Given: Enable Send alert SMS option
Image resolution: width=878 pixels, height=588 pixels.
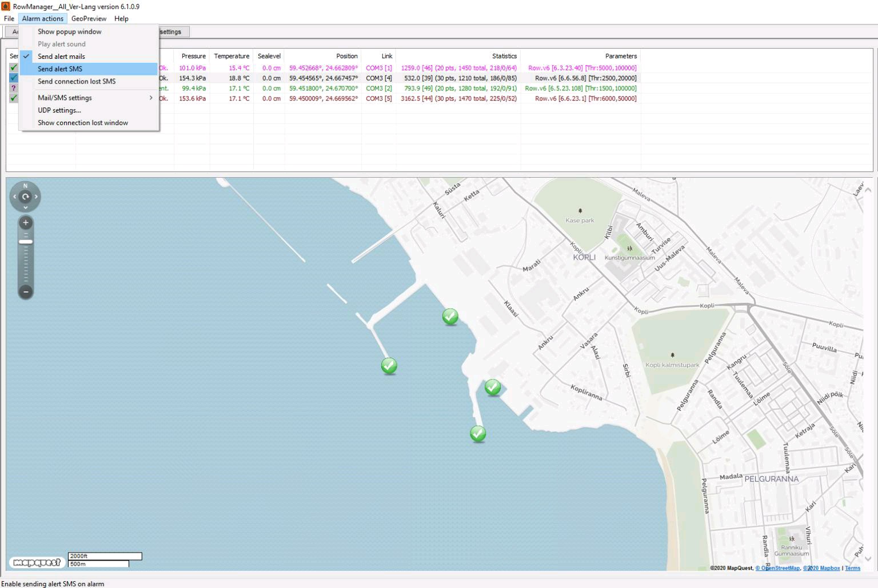Looking at the screenshot, I should pyautogui.click(x=60, y=69).
